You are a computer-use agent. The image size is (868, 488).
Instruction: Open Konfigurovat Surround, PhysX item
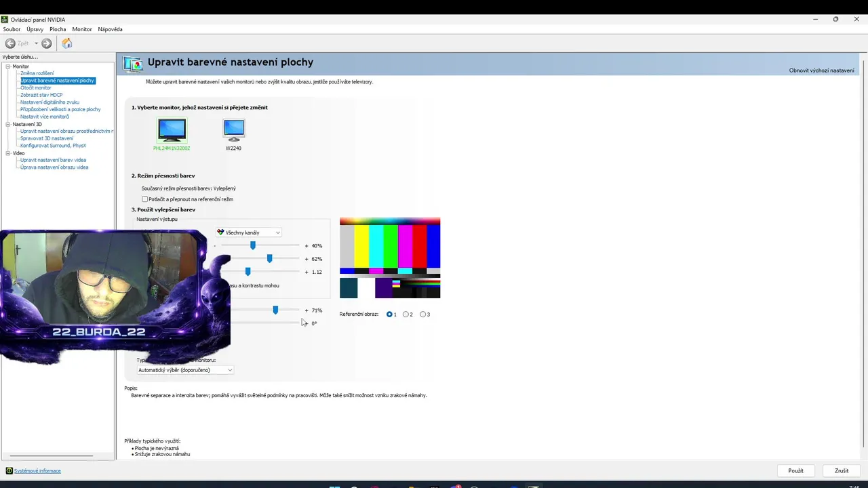54,146
